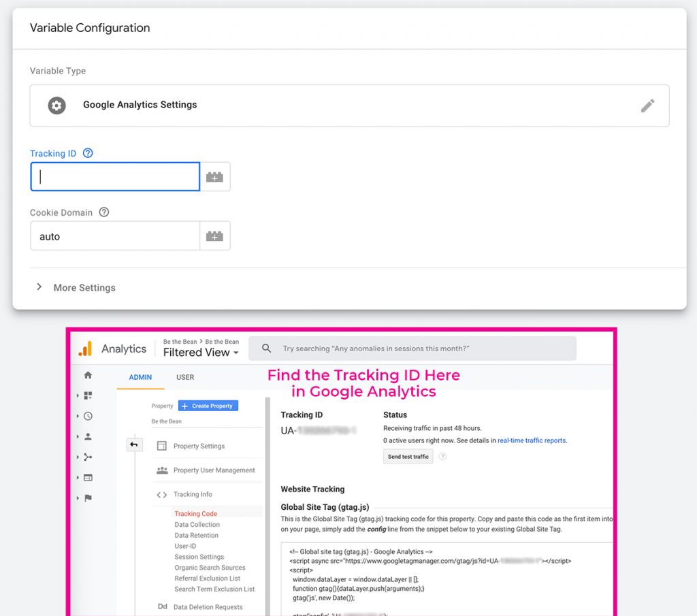Go to Home icon in Analytics sidebar
The image size is (697, 616).
(x=88, y=375)
